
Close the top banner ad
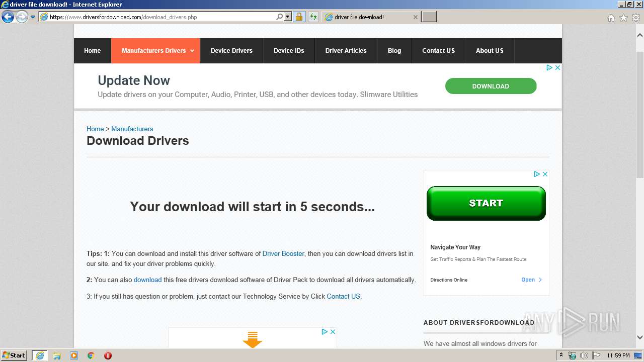pyautogui.click(x=557, y=68)
